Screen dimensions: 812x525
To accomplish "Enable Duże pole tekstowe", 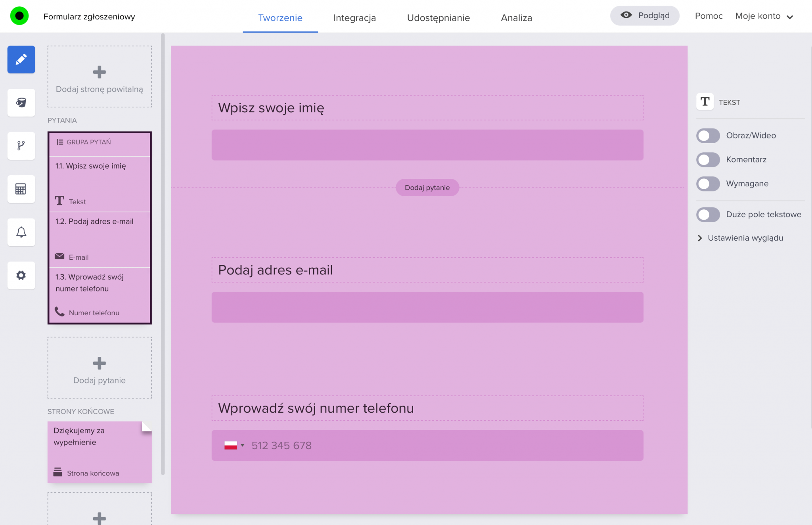I will 708,215.
